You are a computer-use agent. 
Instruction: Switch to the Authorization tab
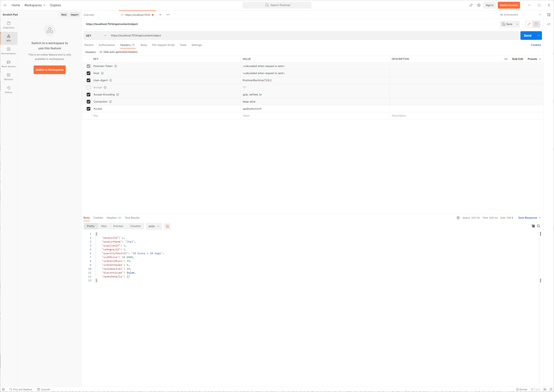tap(107, 45)
